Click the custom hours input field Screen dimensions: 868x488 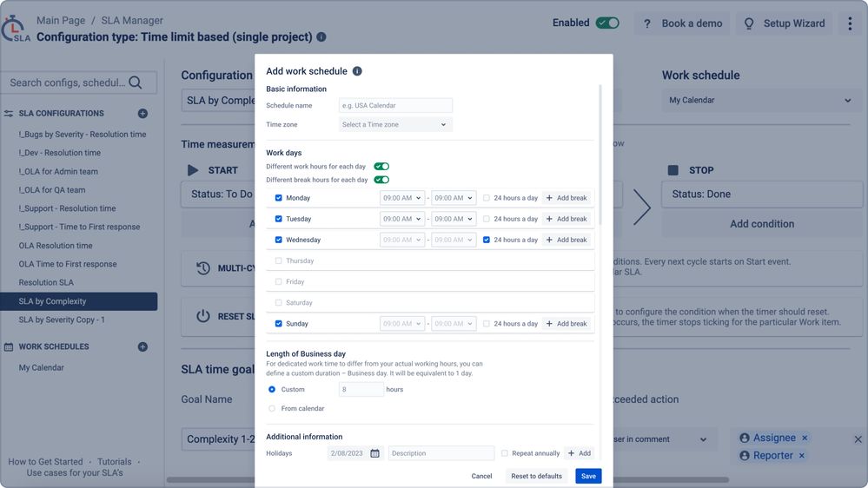[x=361, y=390]
